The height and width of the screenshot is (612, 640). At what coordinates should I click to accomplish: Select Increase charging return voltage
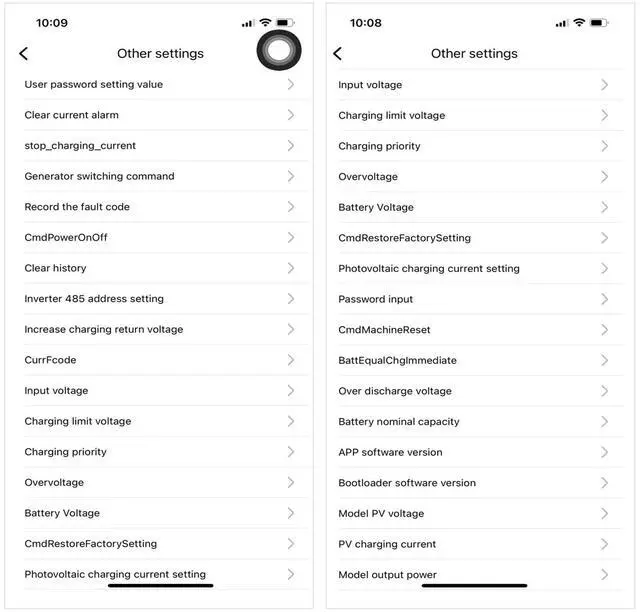(104, 330)
